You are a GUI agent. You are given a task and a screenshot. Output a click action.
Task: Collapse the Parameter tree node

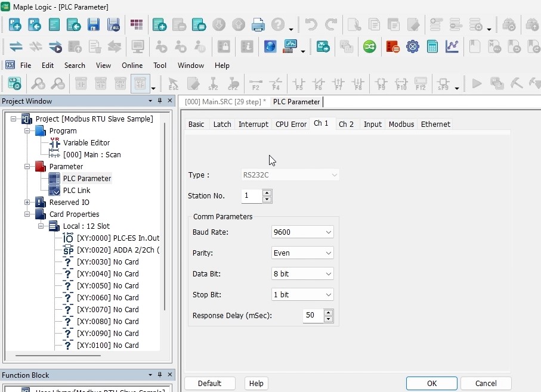point(27,167)
